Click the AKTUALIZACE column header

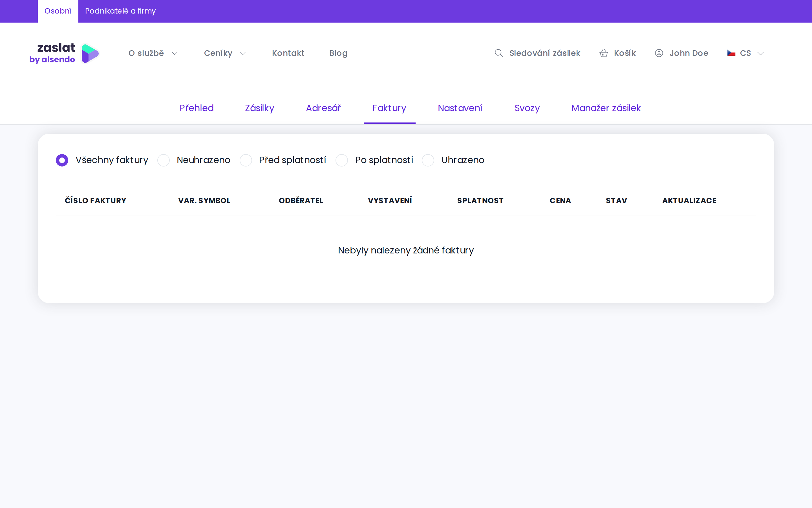click(x=689, y=201)
